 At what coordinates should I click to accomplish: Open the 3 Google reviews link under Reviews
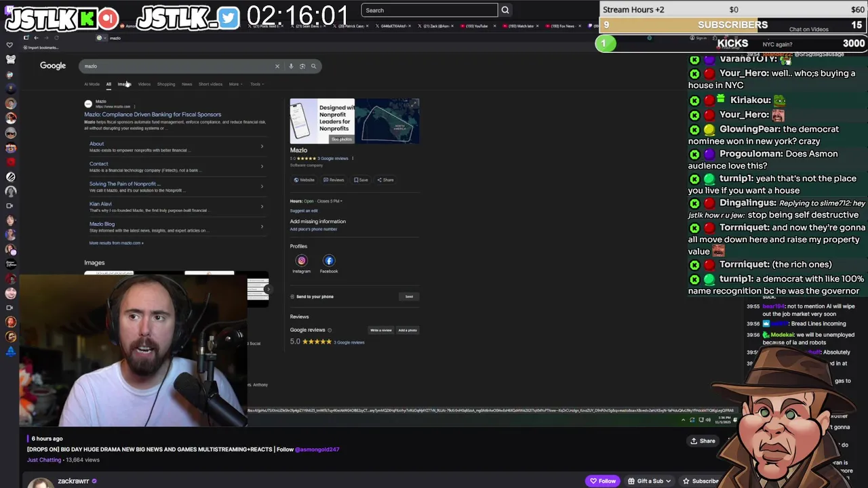(x=349, y=342)
